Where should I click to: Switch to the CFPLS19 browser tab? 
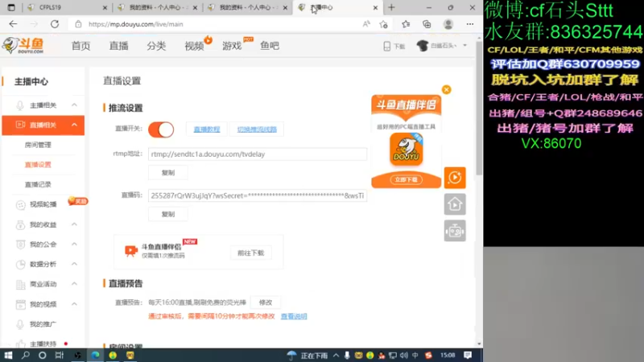[67, 7]
